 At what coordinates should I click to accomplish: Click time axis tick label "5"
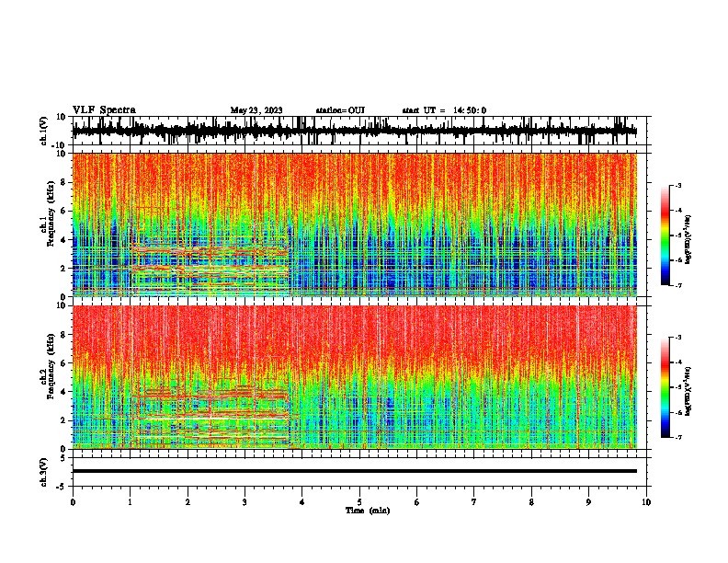(x=359, y=502)
